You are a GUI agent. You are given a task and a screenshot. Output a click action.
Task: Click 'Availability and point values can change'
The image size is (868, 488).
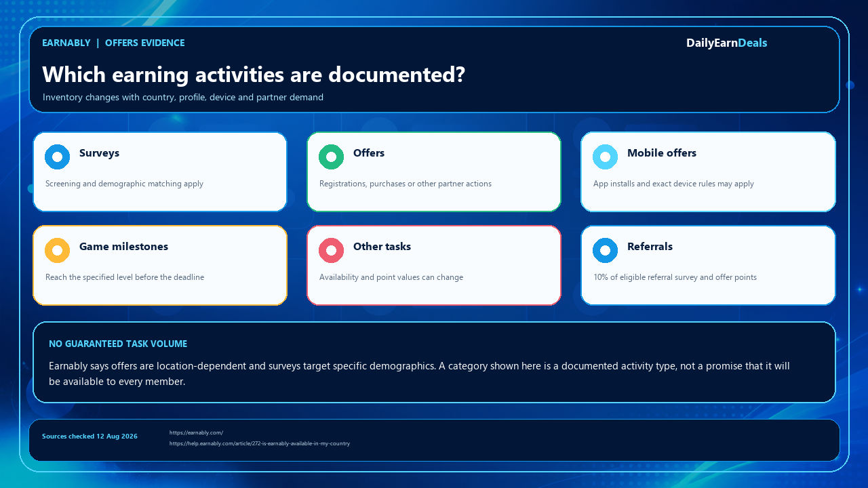click(391, 277)
